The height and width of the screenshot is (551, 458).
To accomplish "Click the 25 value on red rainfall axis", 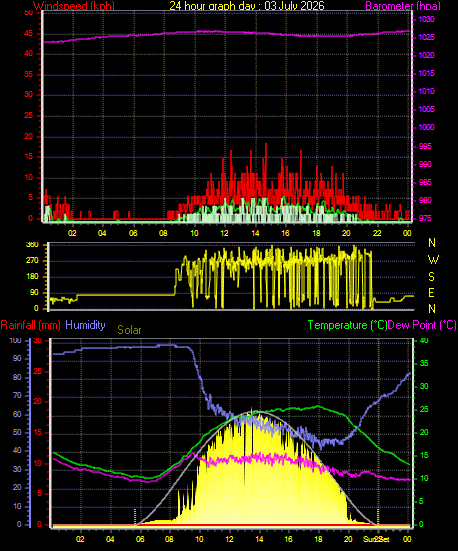I will 38,371.
